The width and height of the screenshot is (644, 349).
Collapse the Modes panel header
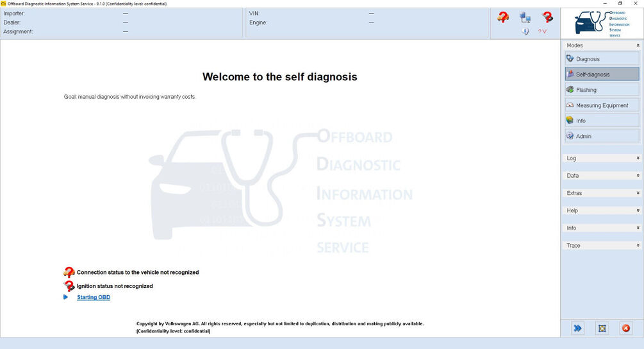coord(602,45)
